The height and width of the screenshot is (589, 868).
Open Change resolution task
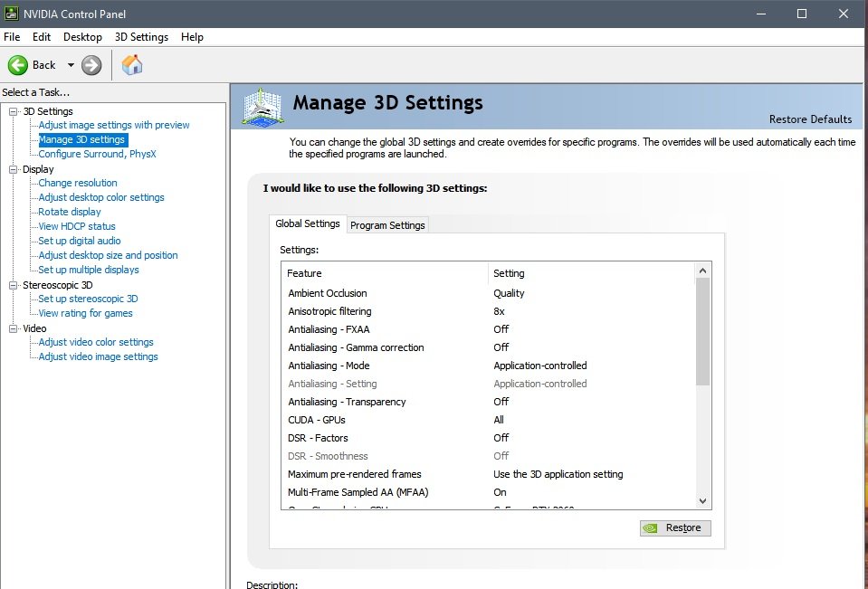(x=78, y=183)
